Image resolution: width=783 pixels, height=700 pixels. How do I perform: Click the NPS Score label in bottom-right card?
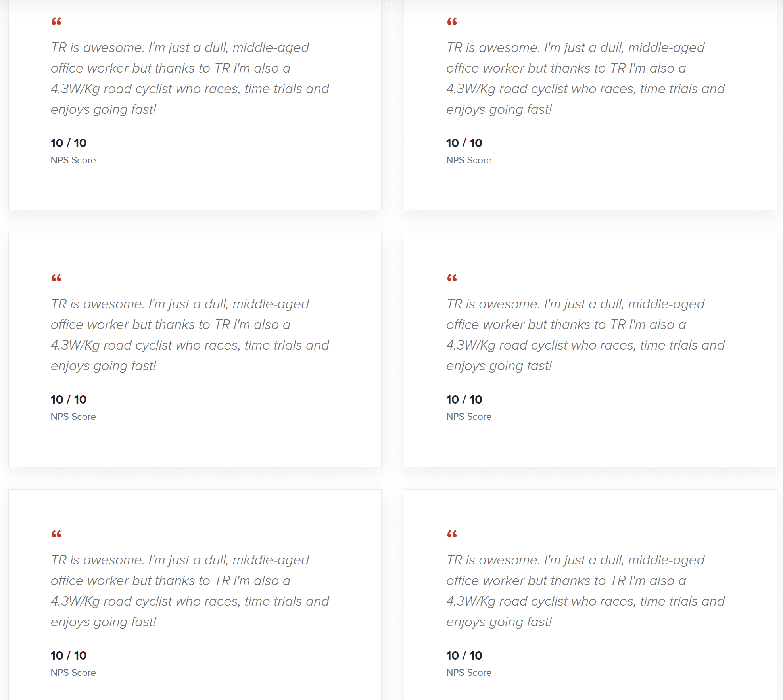[468, 673]
